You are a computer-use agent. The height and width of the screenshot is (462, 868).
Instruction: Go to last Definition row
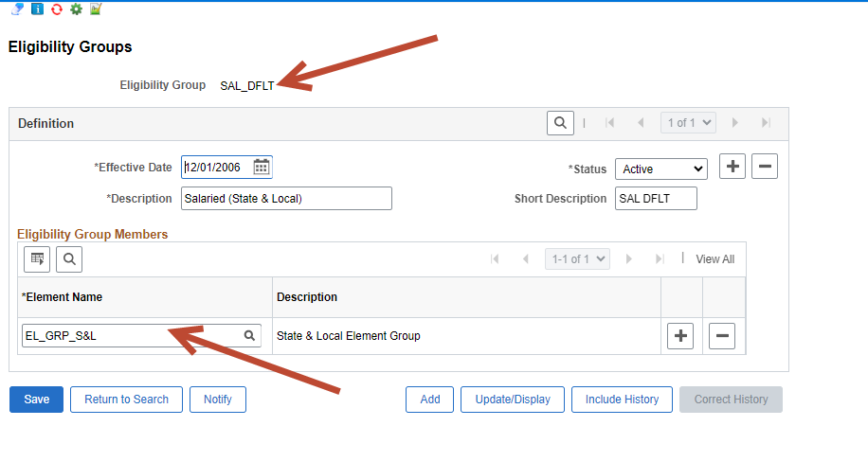pyautogui.click(x=767, y=123)
